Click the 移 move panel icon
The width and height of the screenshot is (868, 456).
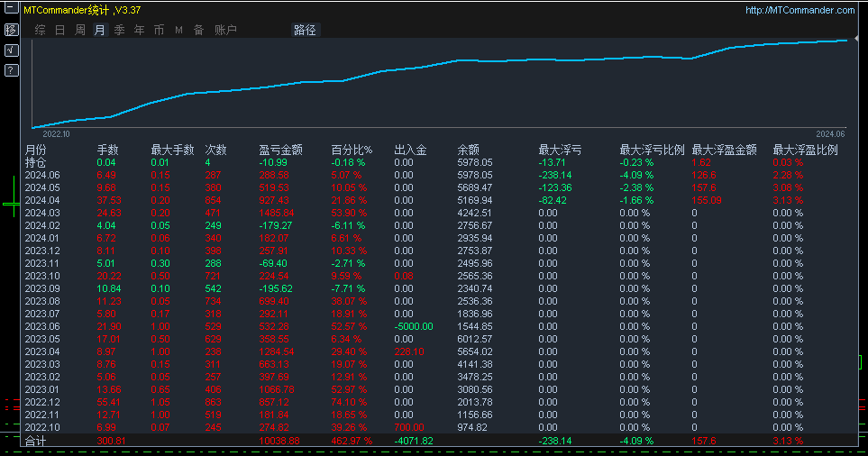(x=11, y=30)
